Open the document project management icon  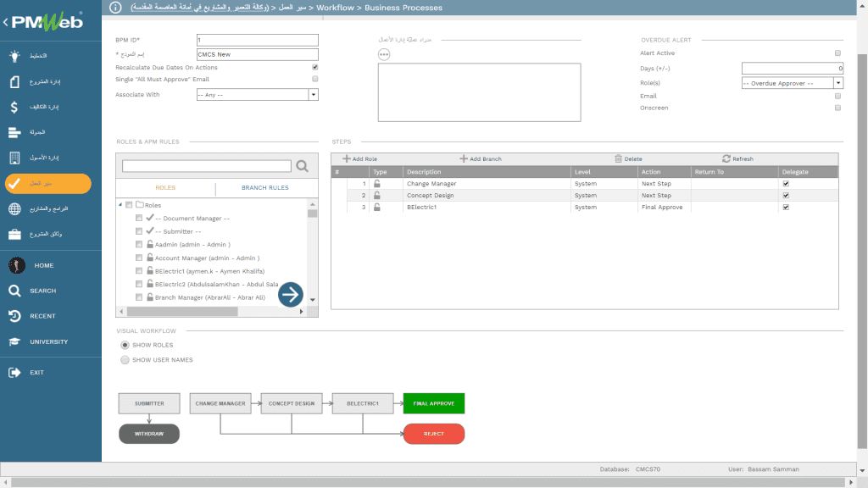[x=14, y=82]
